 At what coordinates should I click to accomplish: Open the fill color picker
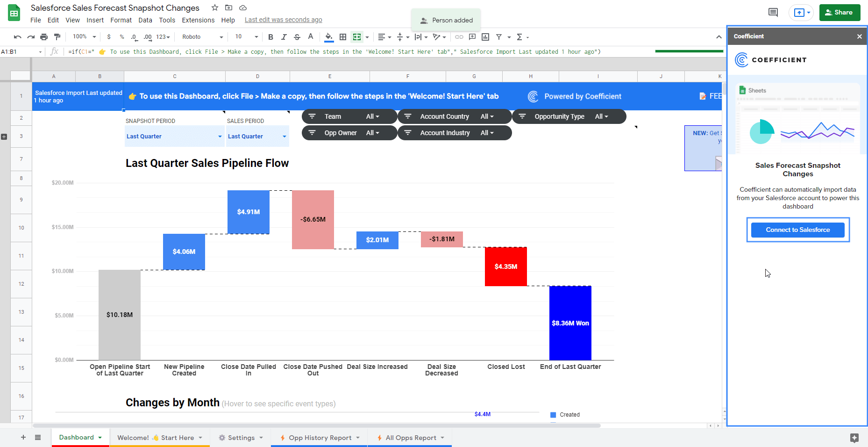[329, 37]
